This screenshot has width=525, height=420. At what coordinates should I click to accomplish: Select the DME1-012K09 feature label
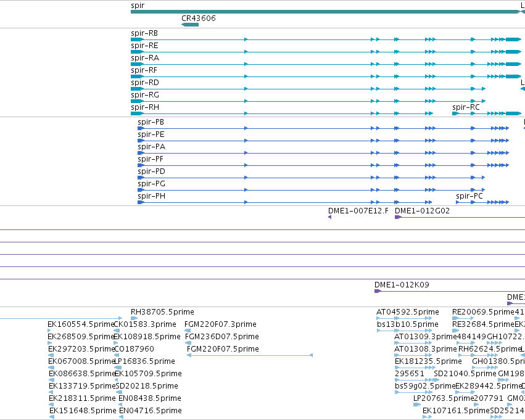click(402, 285)
